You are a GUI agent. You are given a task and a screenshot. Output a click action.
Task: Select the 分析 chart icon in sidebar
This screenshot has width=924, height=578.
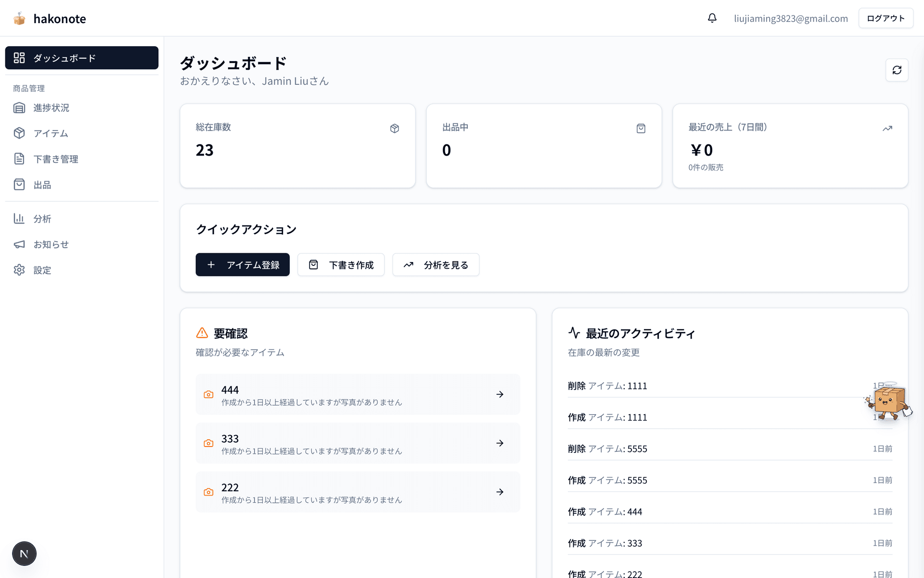41,219
